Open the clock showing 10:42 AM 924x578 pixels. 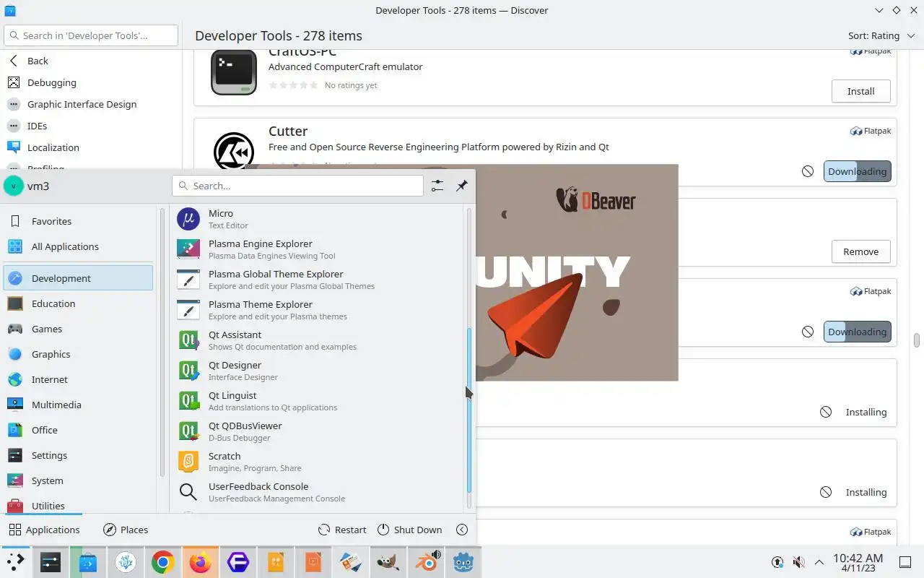(x=858, y=561)
